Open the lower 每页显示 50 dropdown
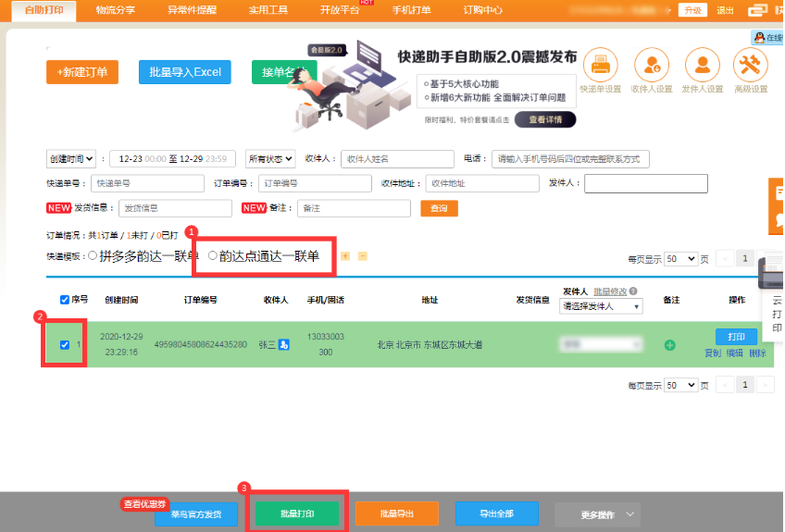This screenshot has width=785, height=532. [681, 386]
